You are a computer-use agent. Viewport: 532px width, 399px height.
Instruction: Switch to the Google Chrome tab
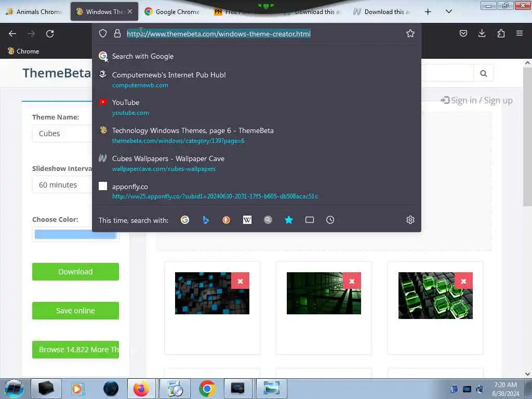pyautogui.click(x=172, y=12)
